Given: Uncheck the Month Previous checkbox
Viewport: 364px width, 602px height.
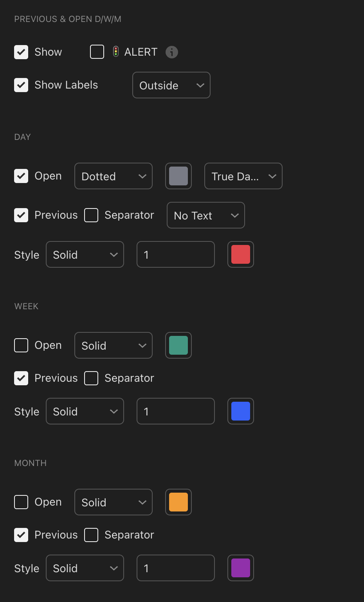Looking at the screenshot, I should click(x=21, y=535).
